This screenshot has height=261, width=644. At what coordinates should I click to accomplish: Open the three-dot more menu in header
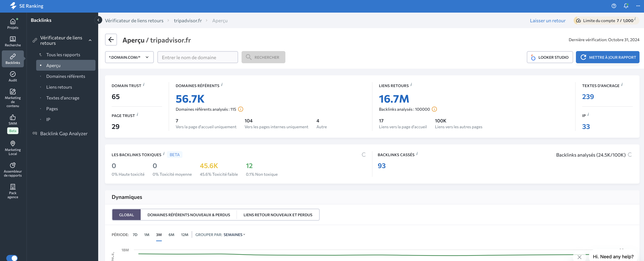(638, 6)
